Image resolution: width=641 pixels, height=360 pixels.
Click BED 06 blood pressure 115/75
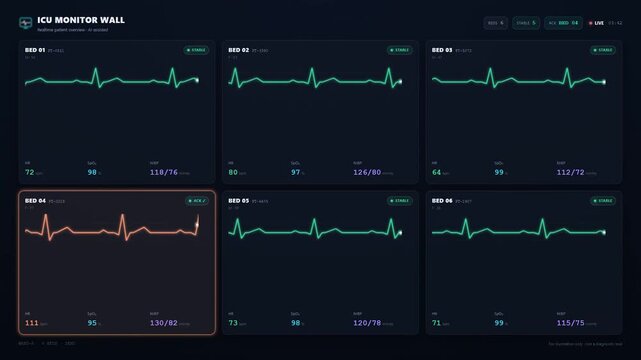coord(570,323)
